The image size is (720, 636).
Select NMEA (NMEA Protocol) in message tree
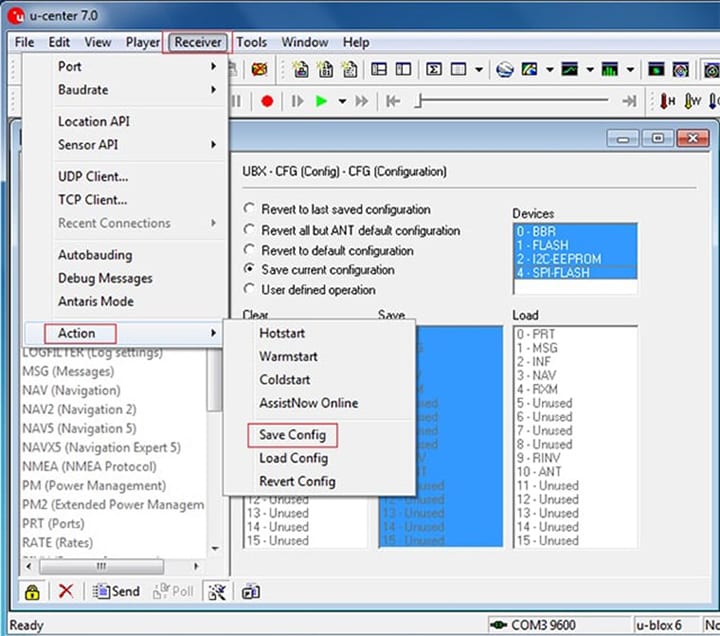point(90,467)
